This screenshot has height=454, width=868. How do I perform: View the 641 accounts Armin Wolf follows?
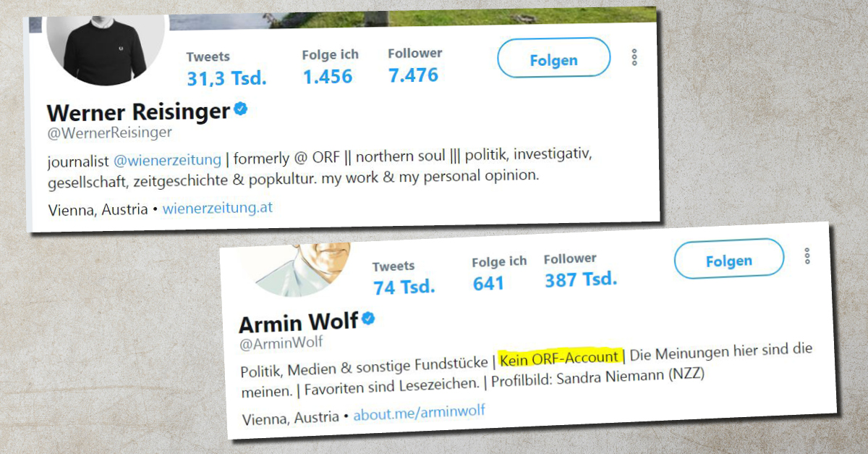coord(498,272)
